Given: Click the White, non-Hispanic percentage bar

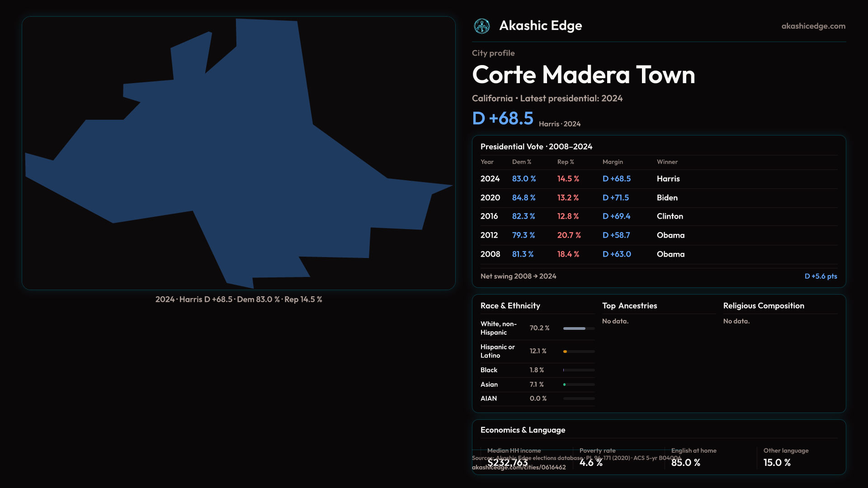Looking at the screenshot, I should click(575, 328).
